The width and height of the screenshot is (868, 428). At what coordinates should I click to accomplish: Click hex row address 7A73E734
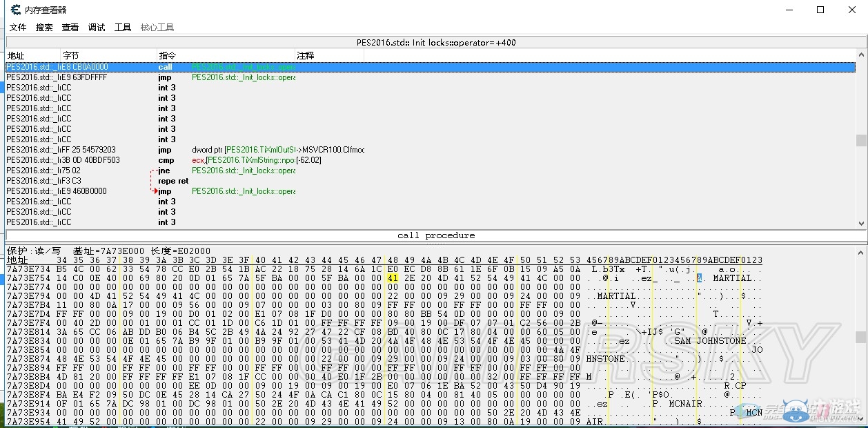point(28,268)
